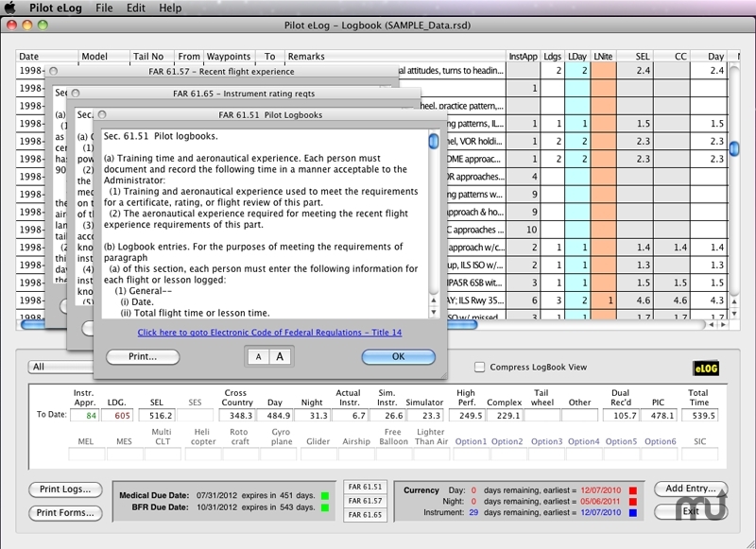The height and width of the screenshot is (549, 756).
Task: Follow the Electronic Code of Federal Regulations link
Action: pyautogui.click(x=269, y=333)
